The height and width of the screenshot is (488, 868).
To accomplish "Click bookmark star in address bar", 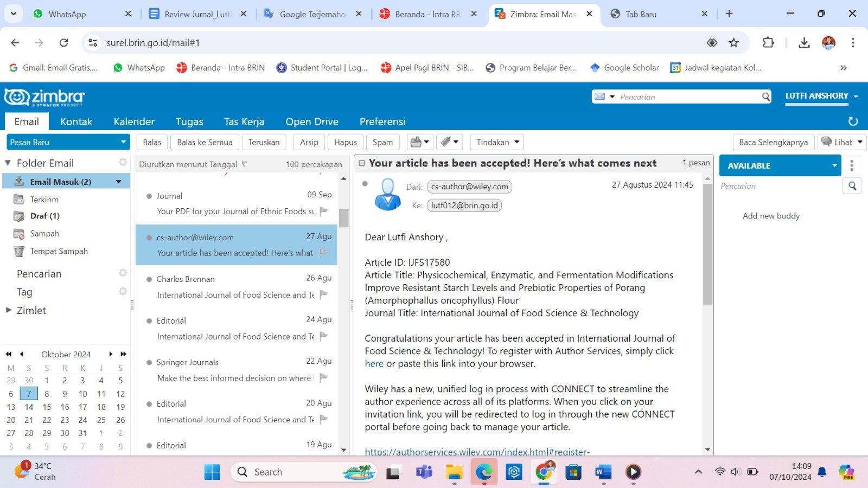I will click(x=733, y=42).
